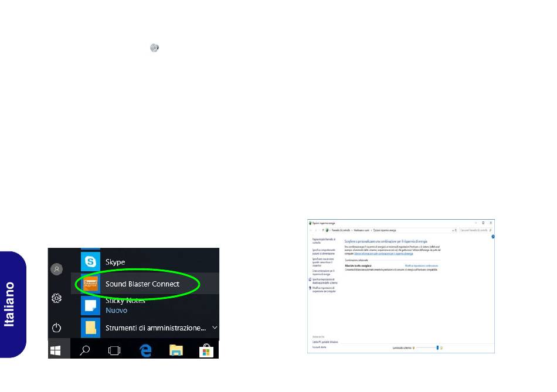This screenshot has height=392, width=557.
Task: Open Microsoft Store from the taskbar
Action: (x=206, y=350)
